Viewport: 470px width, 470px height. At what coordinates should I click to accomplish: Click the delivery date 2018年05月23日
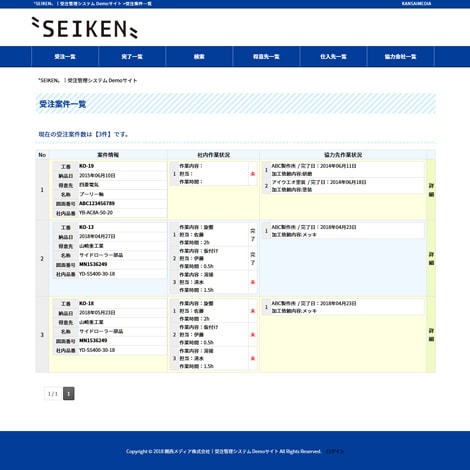[x=97, y=313]
